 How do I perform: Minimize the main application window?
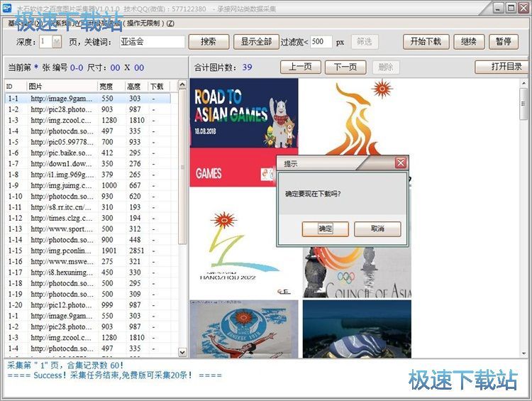pyautogui.click(x=498, y=9)
